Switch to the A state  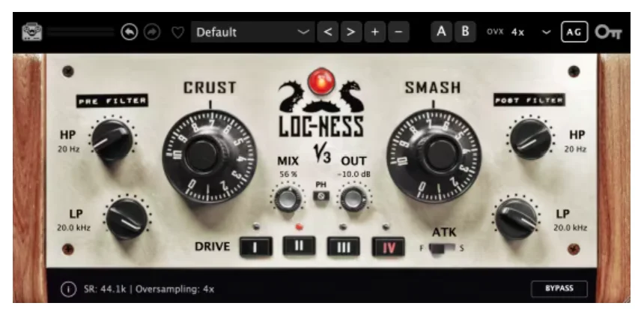(442, 32)
